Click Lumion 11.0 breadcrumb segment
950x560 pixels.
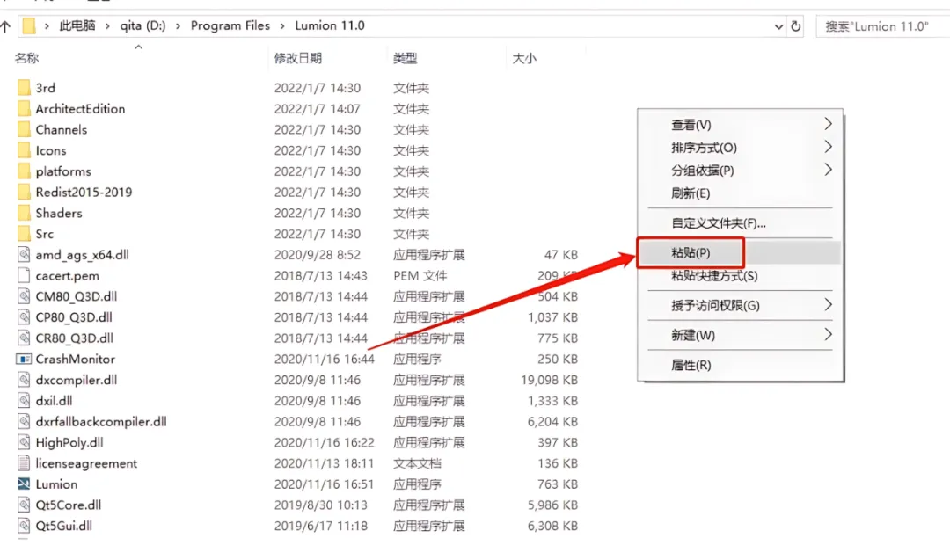coord(330,26)
